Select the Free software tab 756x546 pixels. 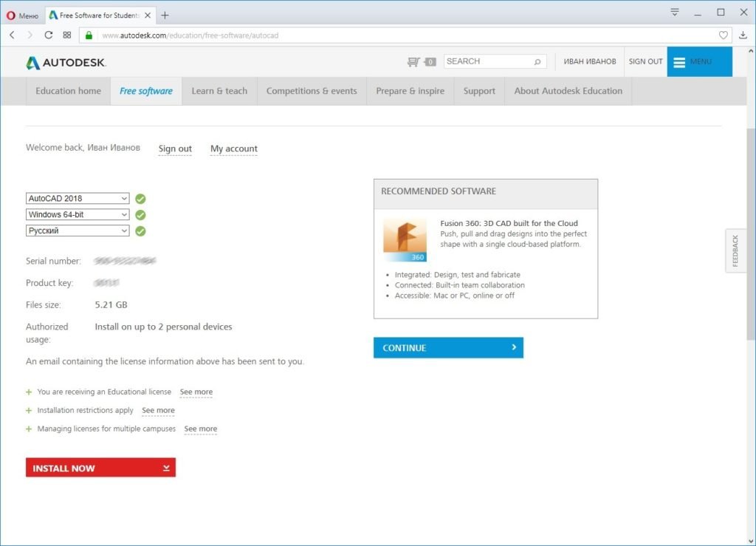(146, 91)
